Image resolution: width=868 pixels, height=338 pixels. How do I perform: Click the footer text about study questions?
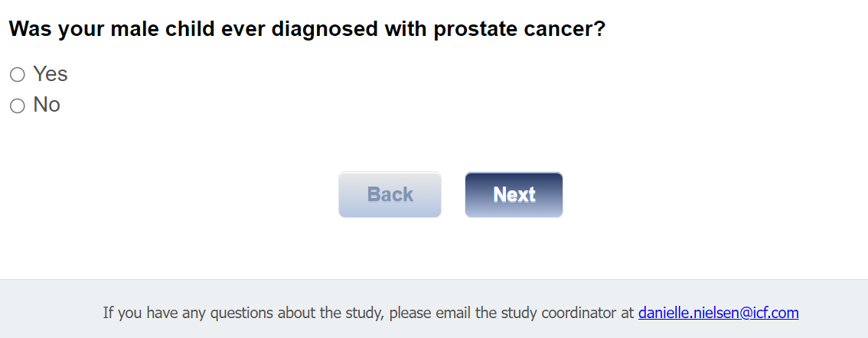(x=368, y=312)
